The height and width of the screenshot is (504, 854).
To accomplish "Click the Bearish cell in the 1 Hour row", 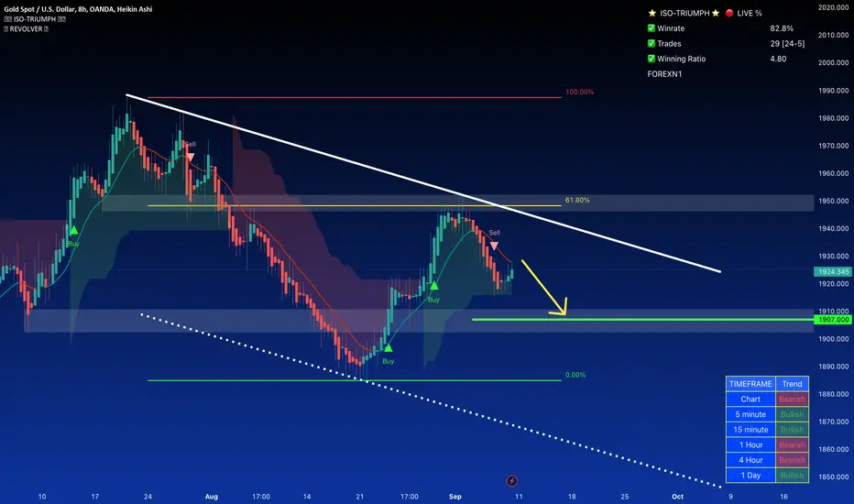I will point(792,444).
